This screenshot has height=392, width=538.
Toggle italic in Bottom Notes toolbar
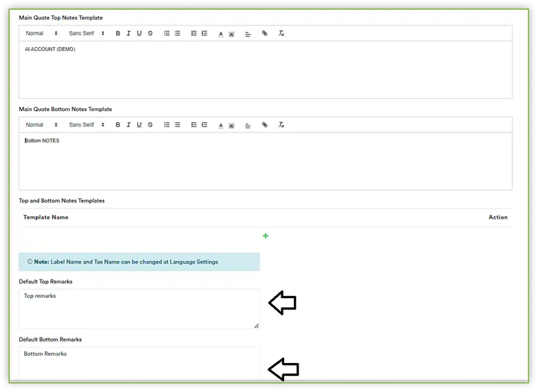pos(128,125)
